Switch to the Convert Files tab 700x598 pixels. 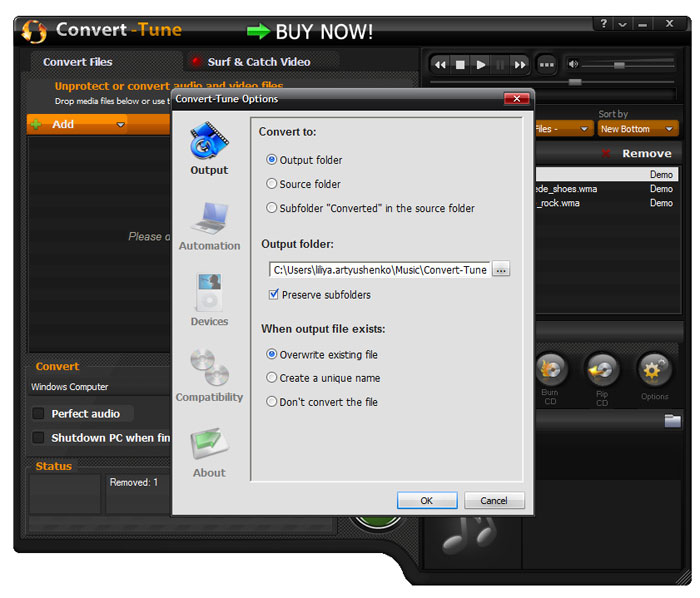[78, 62]
